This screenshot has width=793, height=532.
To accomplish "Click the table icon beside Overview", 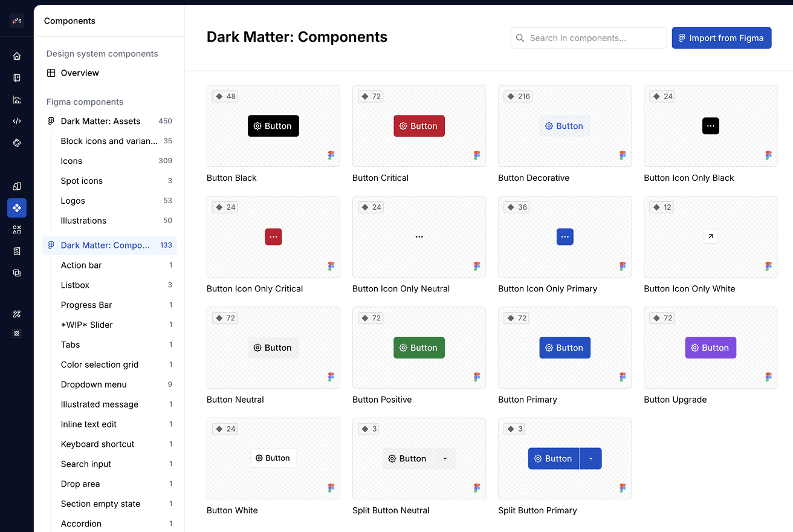I will (51, 73).
